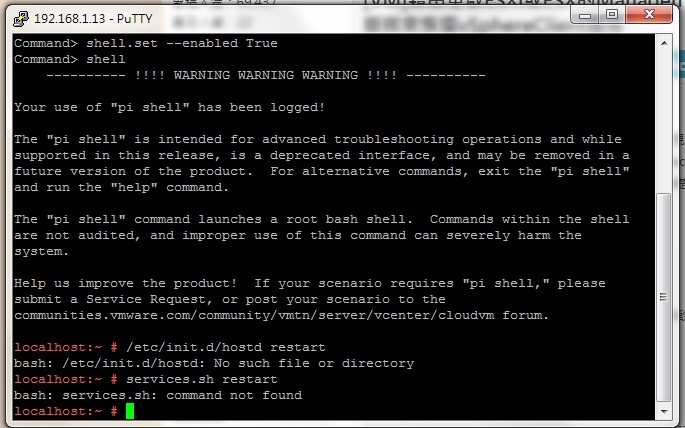
Task: Close the PuTTY session window
Action: 649,15
